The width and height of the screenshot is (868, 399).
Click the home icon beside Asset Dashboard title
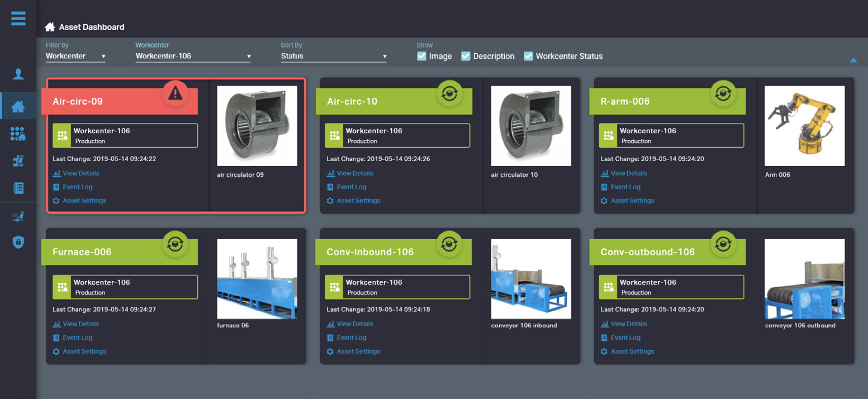50,27
